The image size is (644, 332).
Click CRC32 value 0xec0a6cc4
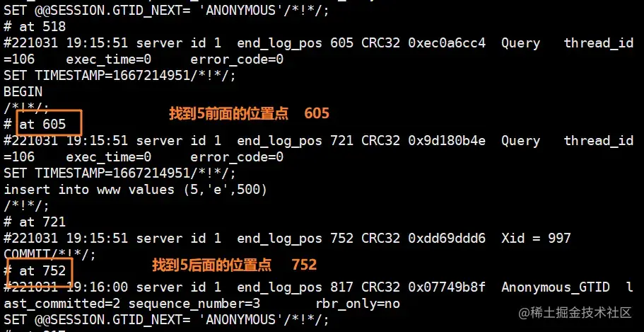[x=447, y=42]
